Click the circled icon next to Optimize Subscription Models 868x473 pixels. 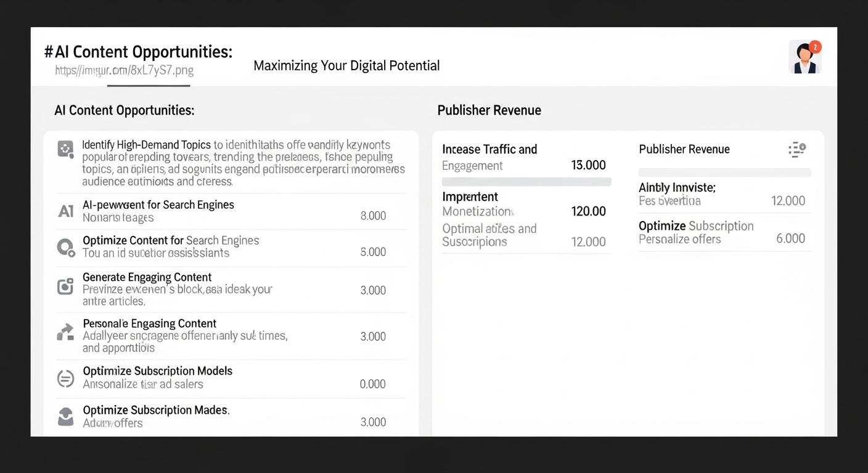65,378
